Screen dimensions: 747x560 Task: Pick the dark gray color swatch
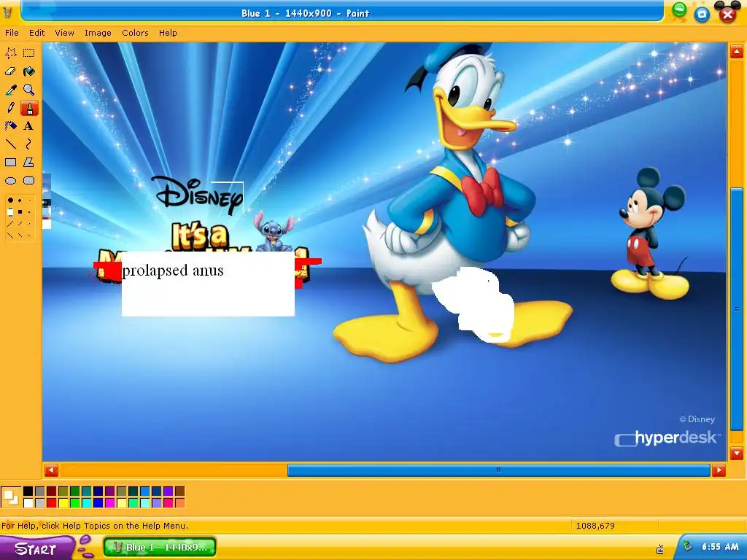pos(40,491)
